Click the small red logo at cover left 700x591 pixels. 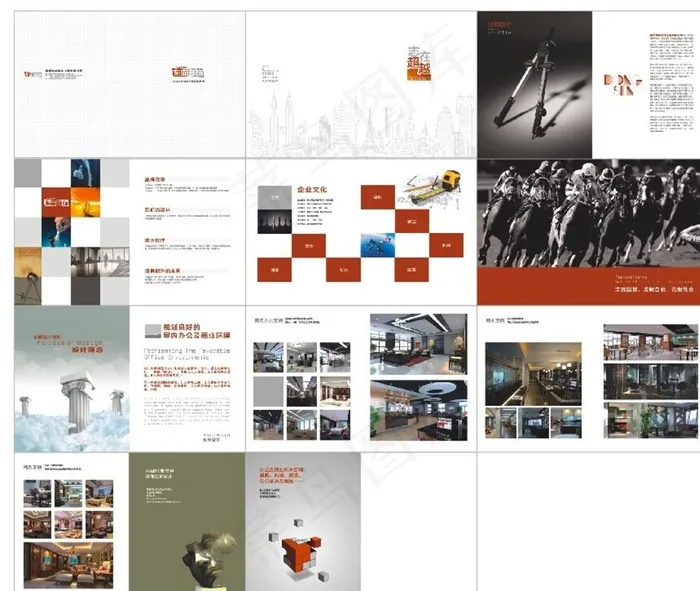click(31, 73)
